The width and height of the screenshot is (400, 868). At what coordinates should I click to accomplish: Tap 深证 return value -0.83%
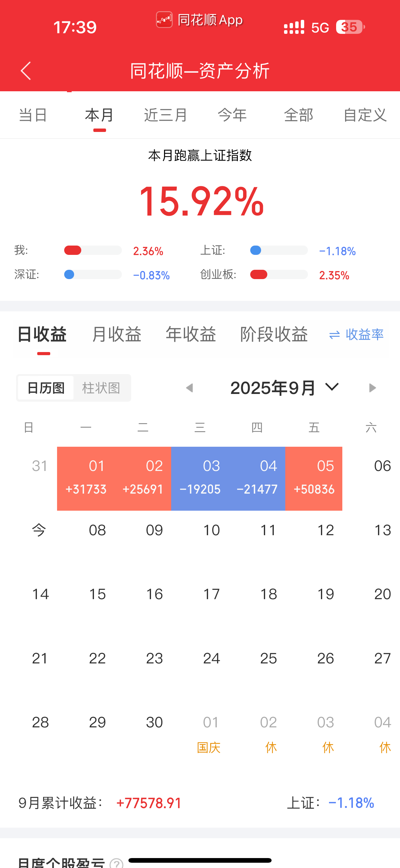click(152, 275)
